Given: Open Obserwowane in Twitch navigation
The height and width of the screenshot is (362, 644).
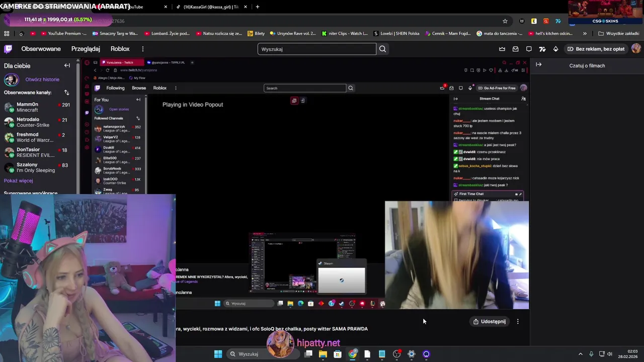Looking at the screenshot, I should (x=41, y=49).
